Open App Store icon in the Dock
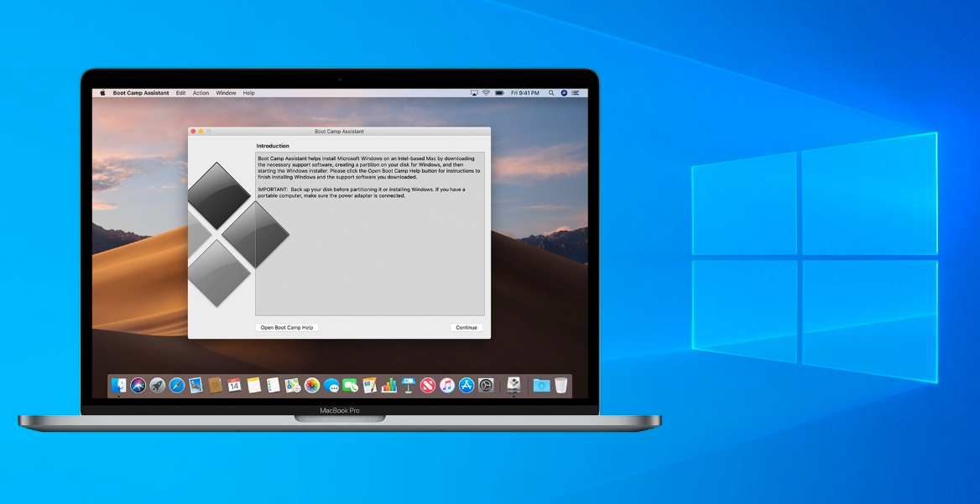980x504 pixels. (x=467, y=386)
